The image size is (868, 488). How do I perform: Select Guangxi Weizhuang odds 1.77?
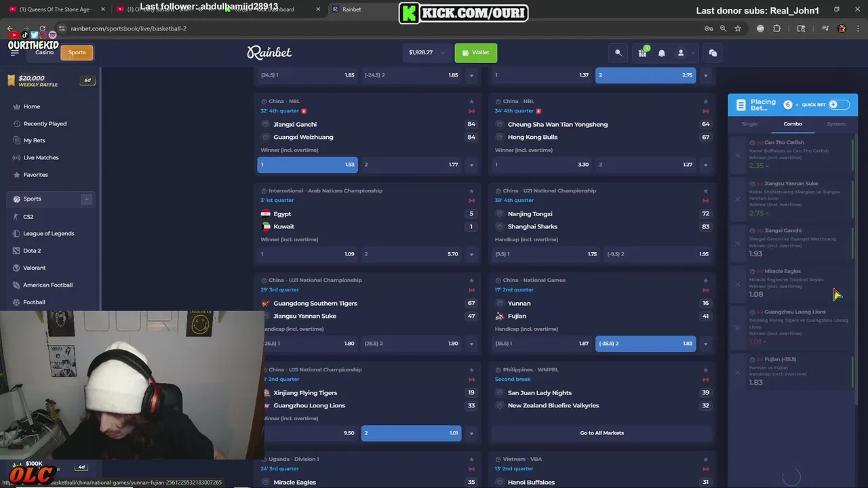[x=411, y=165]
